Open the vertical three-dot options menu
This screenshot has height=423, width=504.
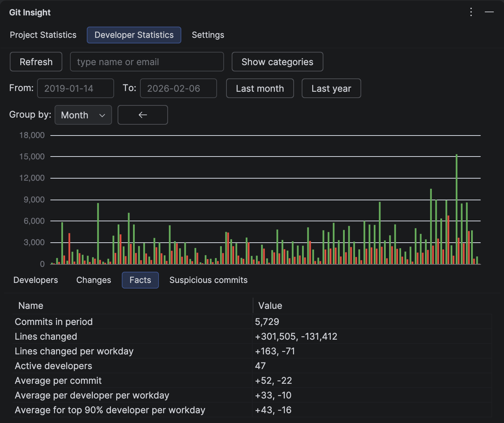pos(471,12)
